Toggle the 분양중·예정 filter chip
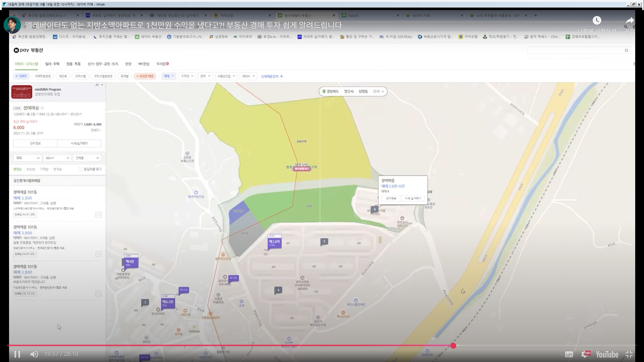 [145, 76]
